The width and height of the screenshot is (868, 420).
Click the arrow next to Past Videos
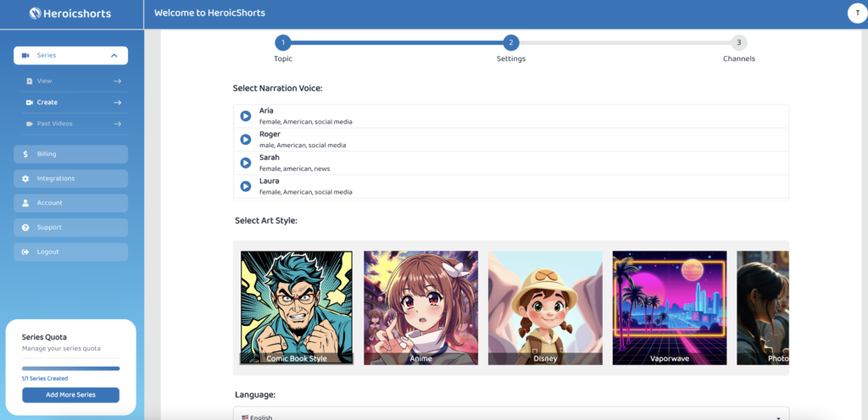point(117,124)
